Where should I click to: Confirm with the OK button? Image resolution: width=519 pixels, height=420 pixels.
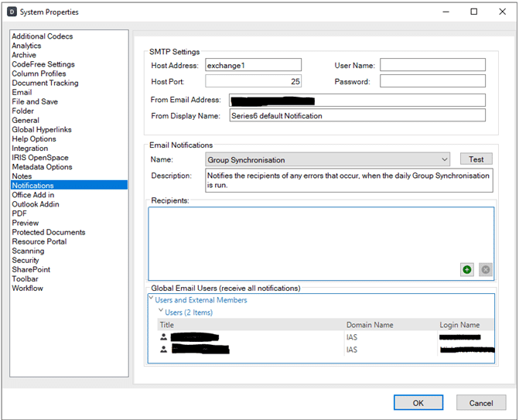click(418, 403)
